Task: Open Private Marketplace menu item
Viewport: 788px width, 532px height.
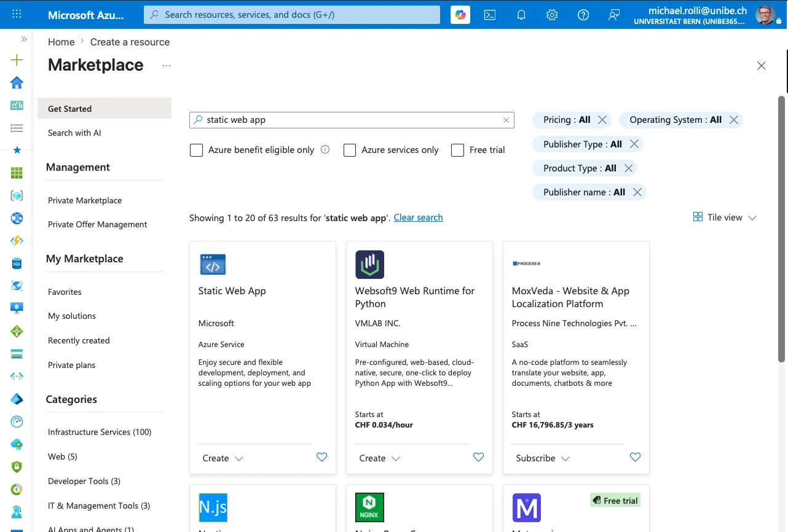Action: click(85, 200)
